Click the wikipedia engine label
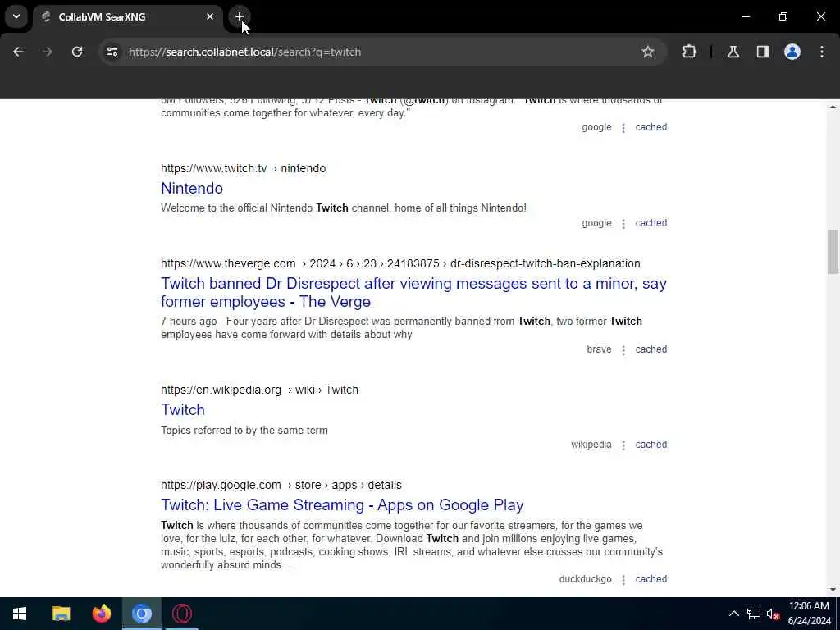Screen dimensions: 840x630 [x=591, y=445]
